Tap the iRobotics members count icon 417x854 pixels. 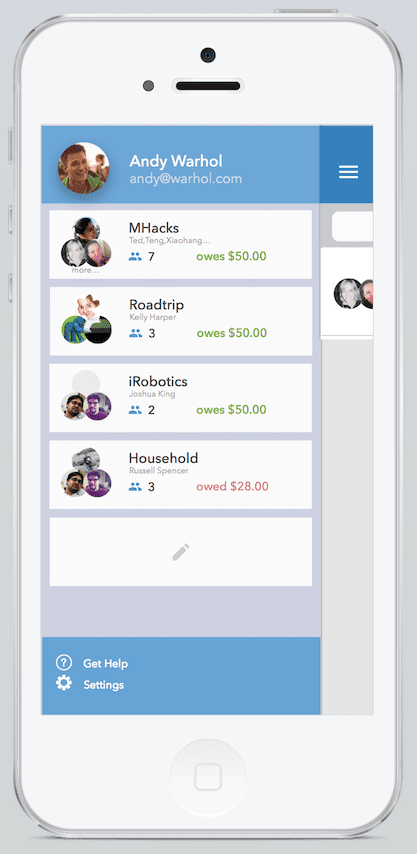click(x=135, y=410)
